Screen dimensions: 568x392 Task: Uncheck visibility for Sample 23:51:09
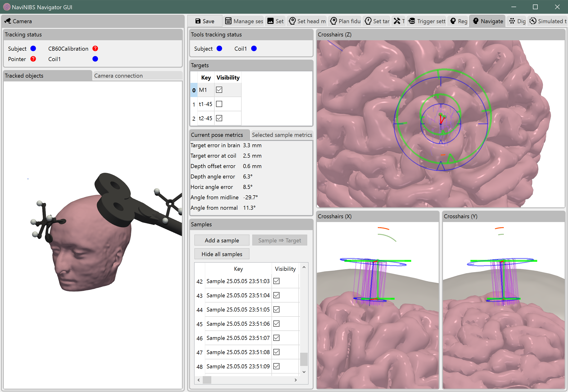(277, 366)
